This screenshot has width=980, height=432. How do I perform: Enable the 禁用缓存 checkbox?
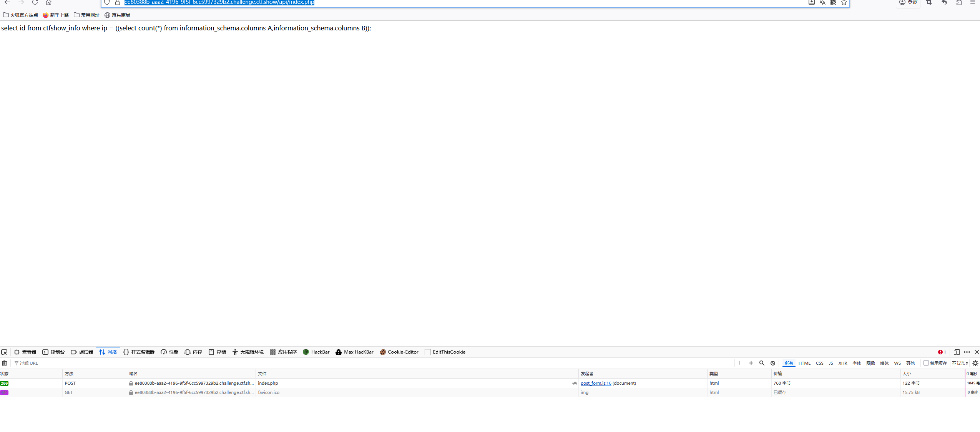click(x=926, y=363)
